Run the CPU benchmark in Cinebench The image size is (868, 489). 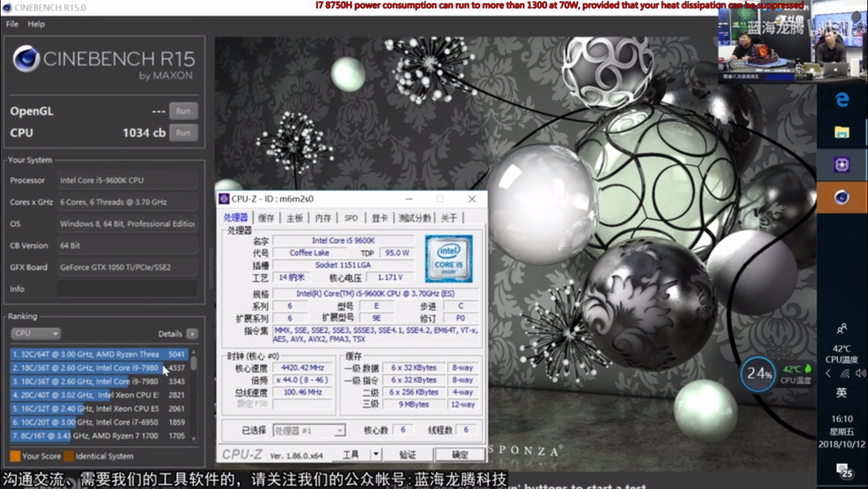[x=183, y=133]
